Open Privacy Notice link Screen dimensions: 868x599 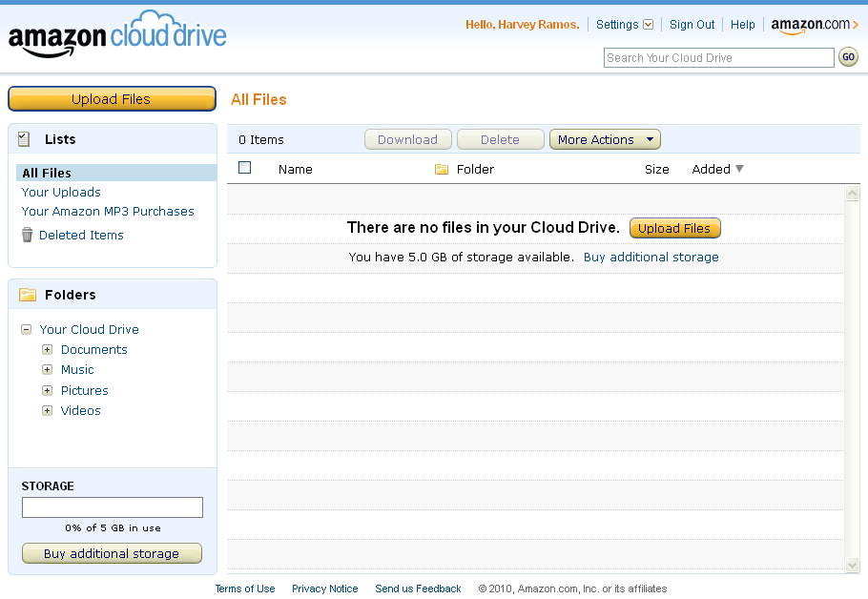(x=325, y=589)
